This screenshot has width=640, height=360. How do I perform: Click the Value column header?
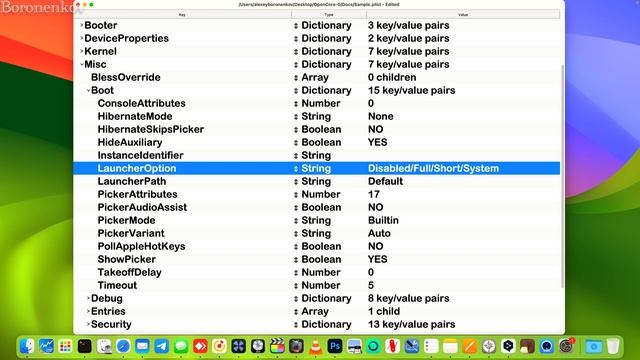tap(463, 15)
